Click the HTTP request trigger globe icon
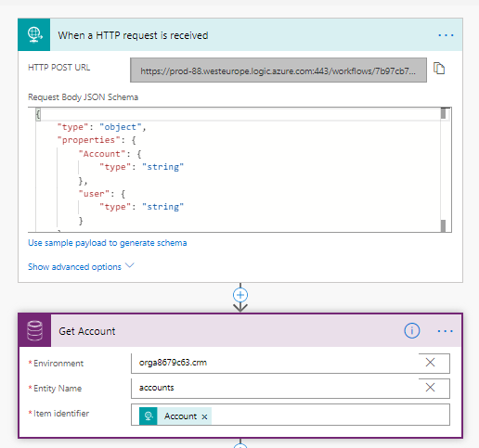This screenshot has height=448, width=479. point(34,34)
